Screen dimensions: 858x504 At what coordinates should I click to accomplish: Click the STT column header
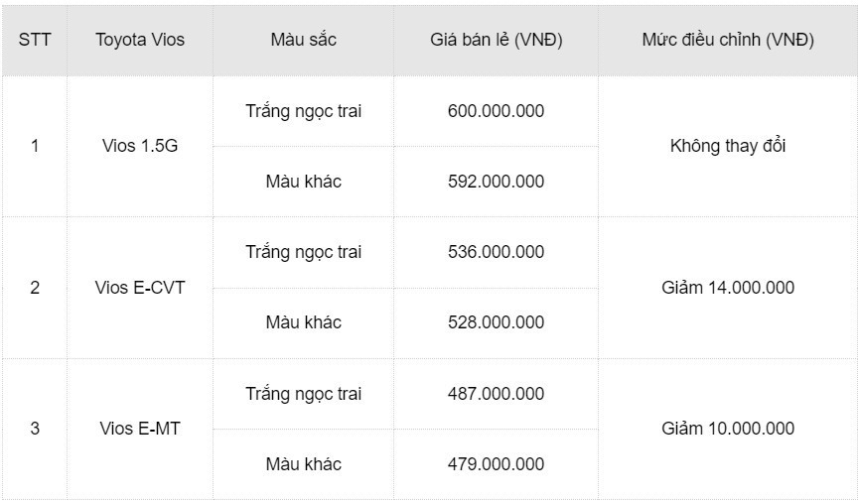[x=35, y=40]
